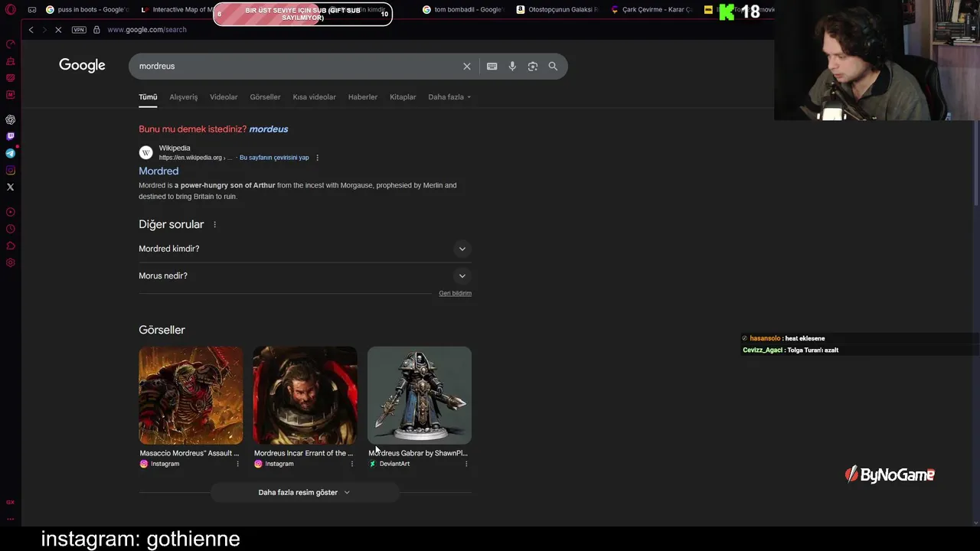Open Diğer sorular more options dots
Image resolution: width=980 pixels, height=551 pixels.
(x=214, y=225)
